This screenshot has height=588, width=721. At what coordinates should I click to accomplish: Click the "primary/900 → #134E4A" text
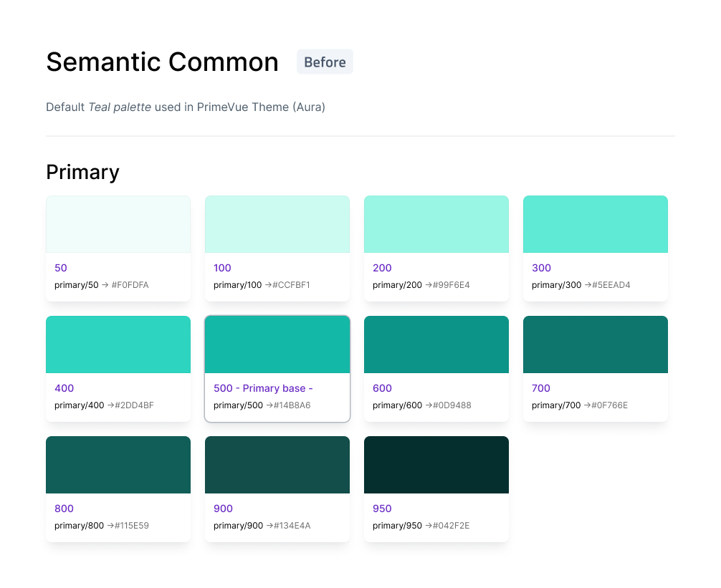(262, 526)
